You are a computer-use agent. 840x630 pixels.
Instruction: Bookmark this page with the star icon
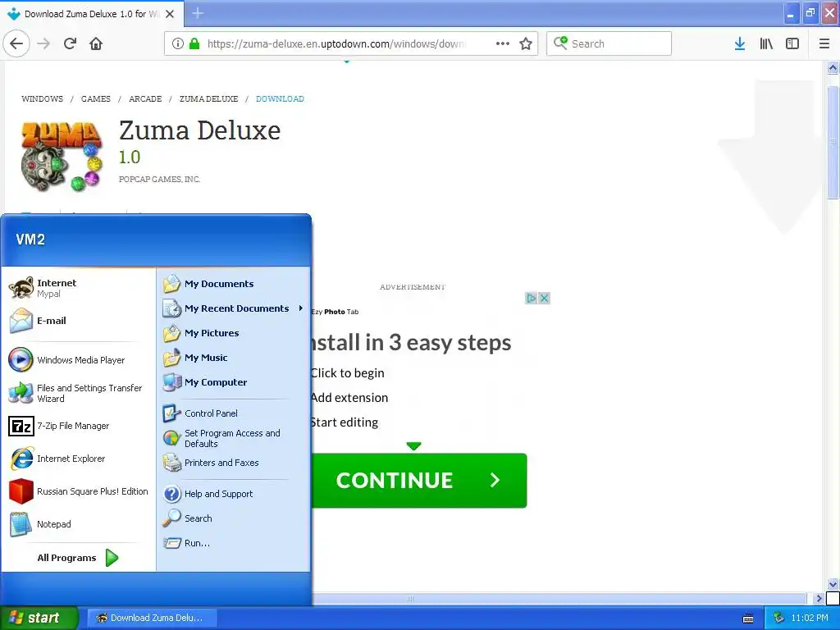pyautogui.click(x=526, y=43)
